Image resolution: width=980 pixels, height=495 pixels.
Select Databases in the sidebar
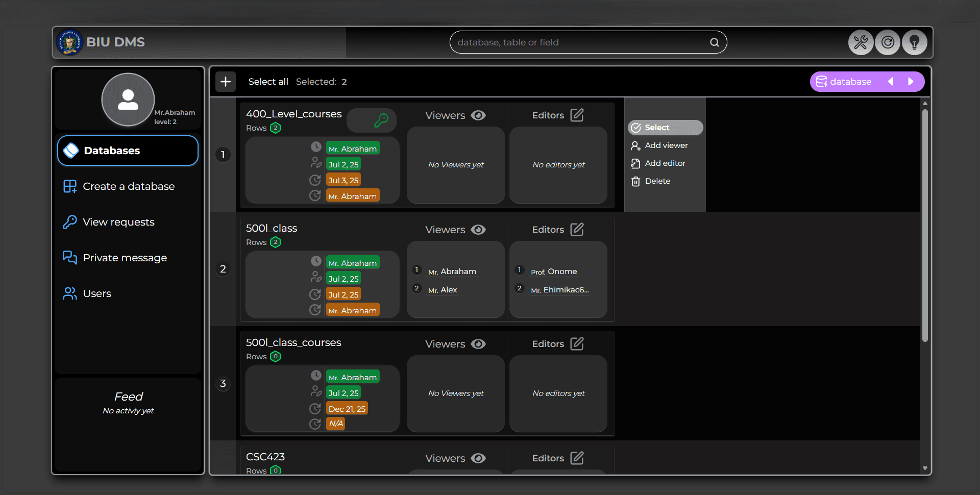pyautogui.click(x=111, y=150)
